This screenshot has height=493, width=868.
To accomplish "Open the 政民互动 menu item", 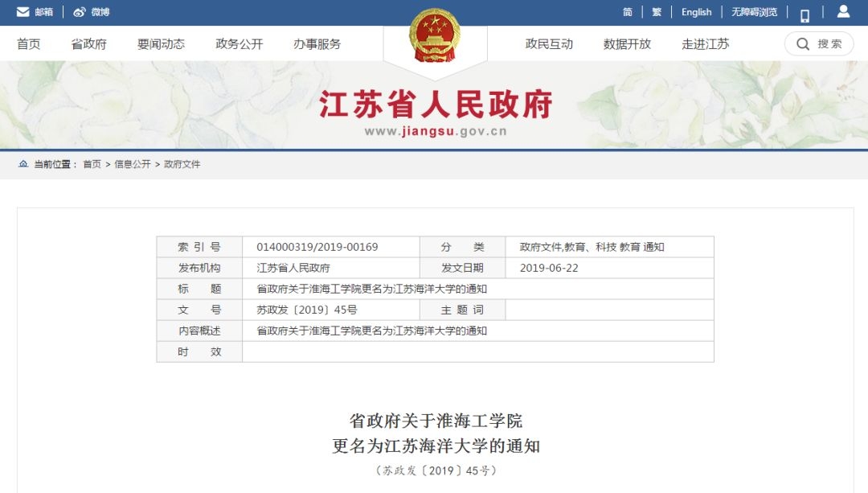I will coord(549,43).
